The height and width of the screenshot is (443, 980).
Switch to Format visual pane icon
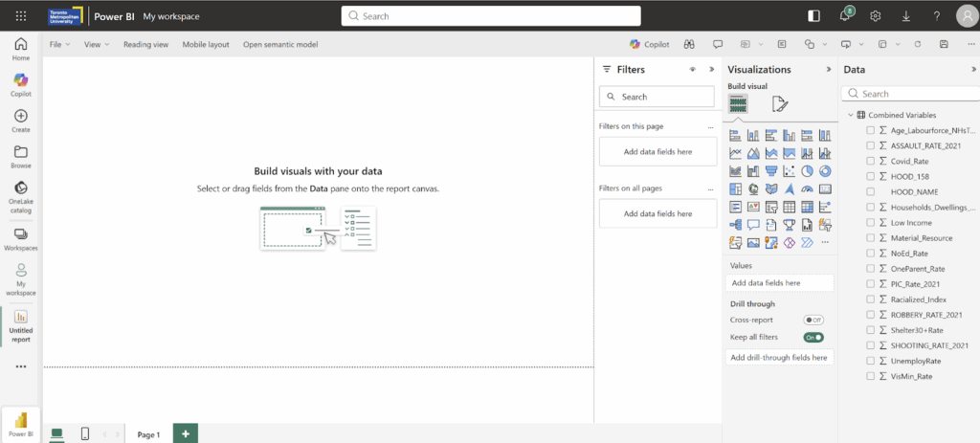(x=780, y=104)
